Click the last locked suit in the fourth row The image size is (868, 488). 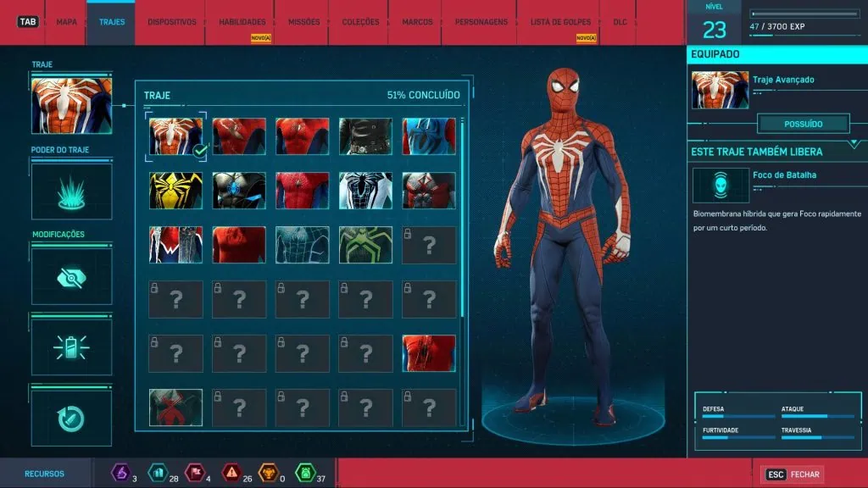pos(429,299)
